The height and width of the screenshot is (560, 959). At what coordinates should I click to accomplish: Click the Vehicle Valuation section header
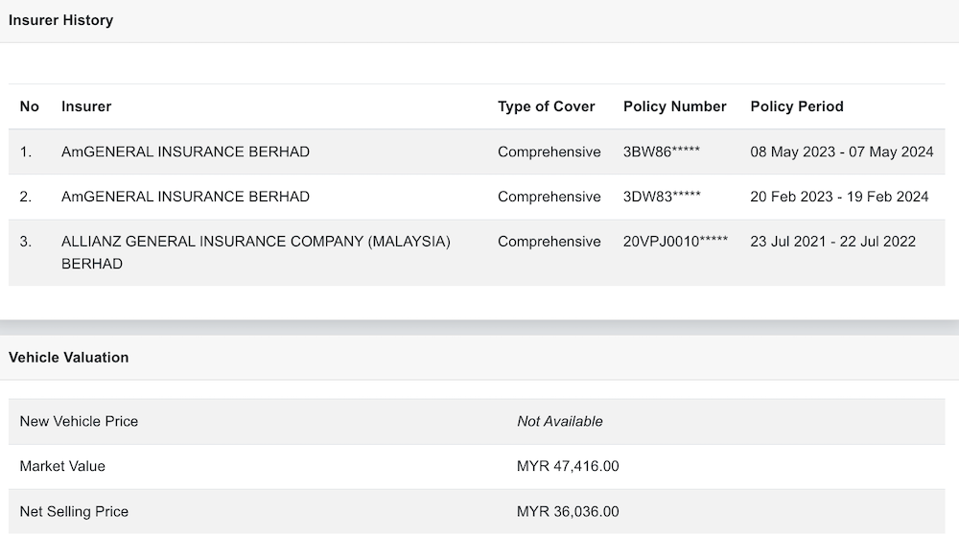click(x=69, y=358)
